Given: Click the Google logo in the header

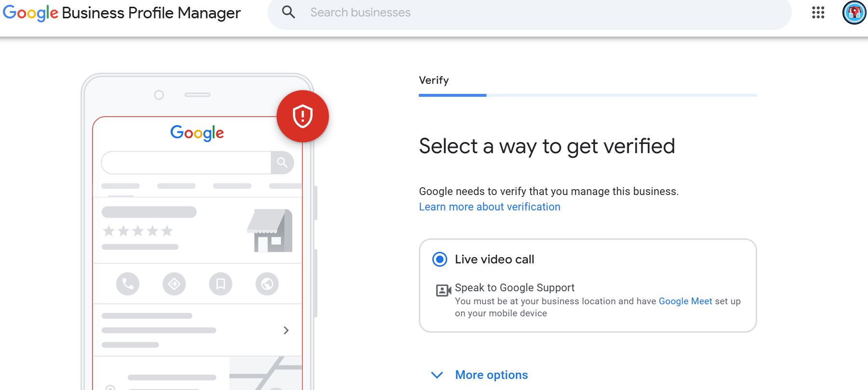Looking at the screenshot, I should 30,13.
